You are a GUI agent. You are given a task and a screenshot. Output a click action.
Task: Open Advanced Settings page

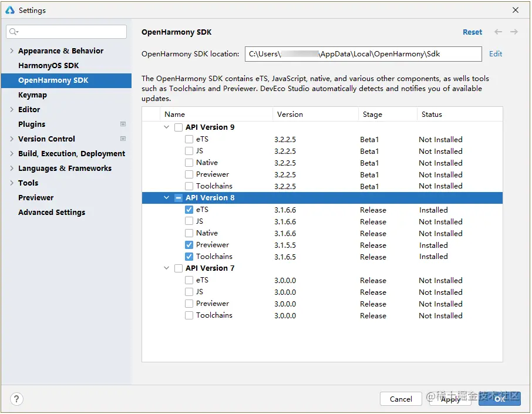(x=52, y=213)
